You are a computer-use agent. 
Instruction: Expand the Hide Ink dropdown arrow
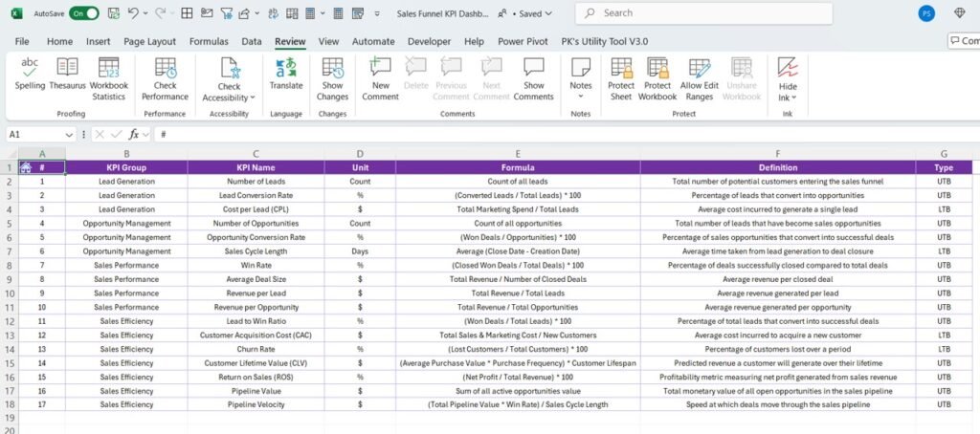tap(794, 98)
